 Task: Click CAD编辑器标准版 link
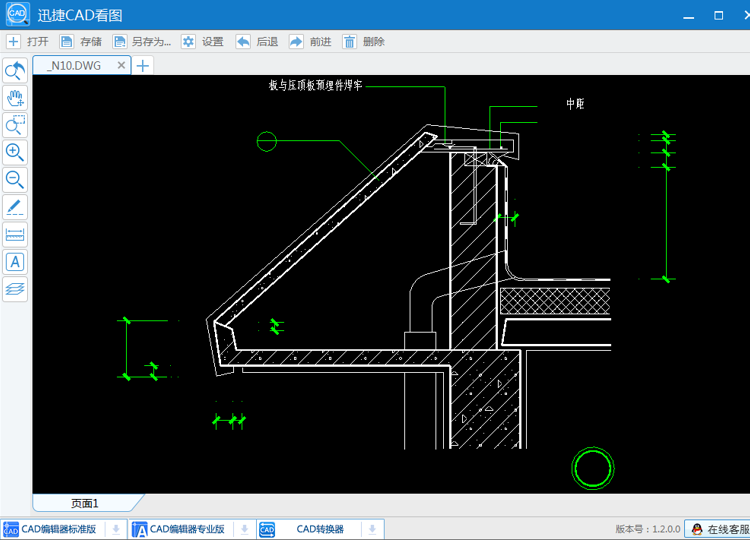(x=58, y=529)
